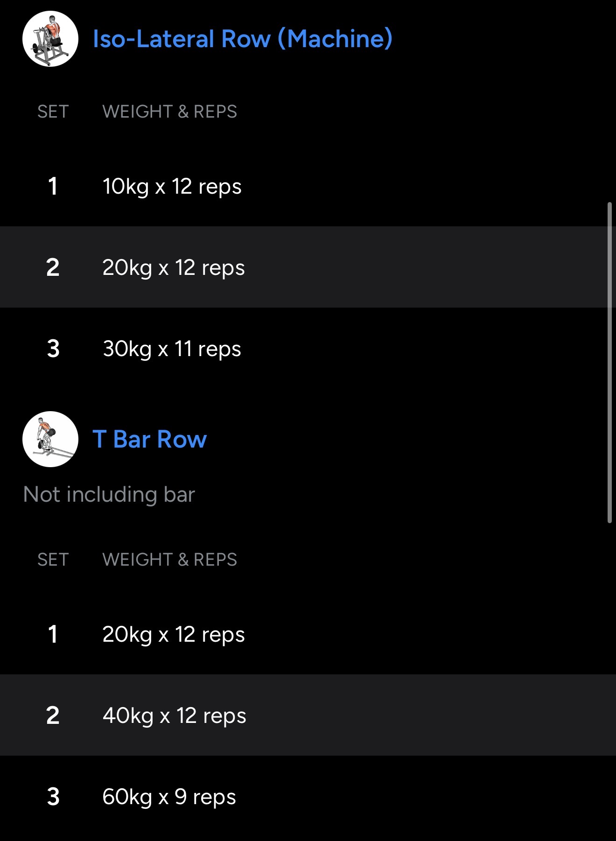Tap the 'Not including bar' note

(x=109, y=494)
